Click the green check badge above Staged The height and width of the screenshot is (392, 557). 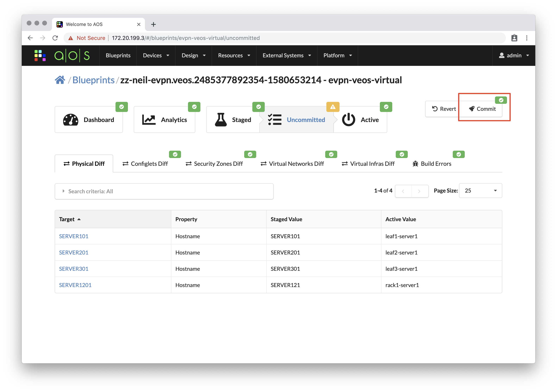point(259,107)
